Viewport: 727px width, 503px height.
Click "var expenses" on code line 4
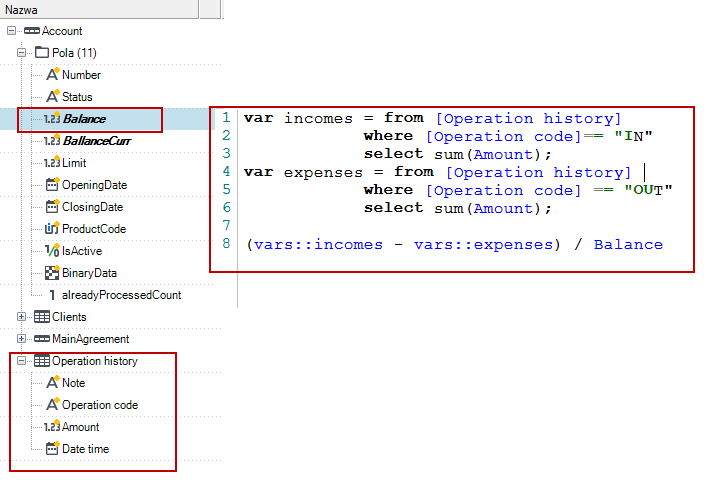[303, 172]
